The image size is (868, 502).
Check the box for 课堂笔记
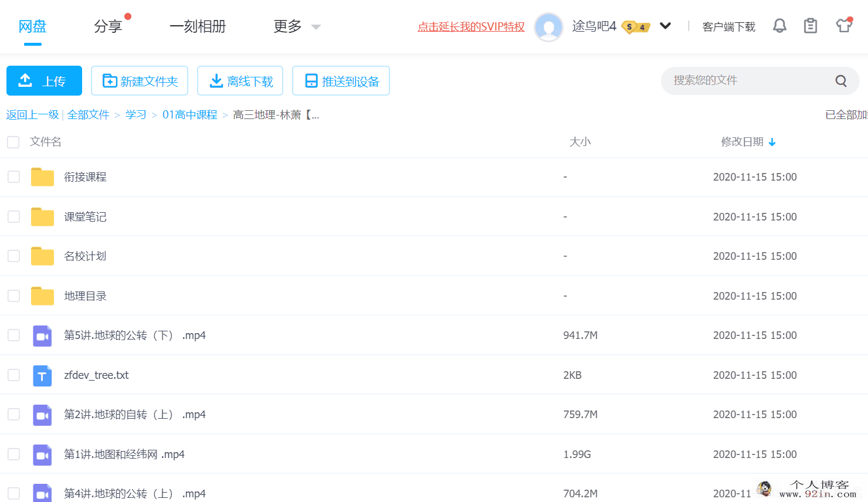[13, 217]
